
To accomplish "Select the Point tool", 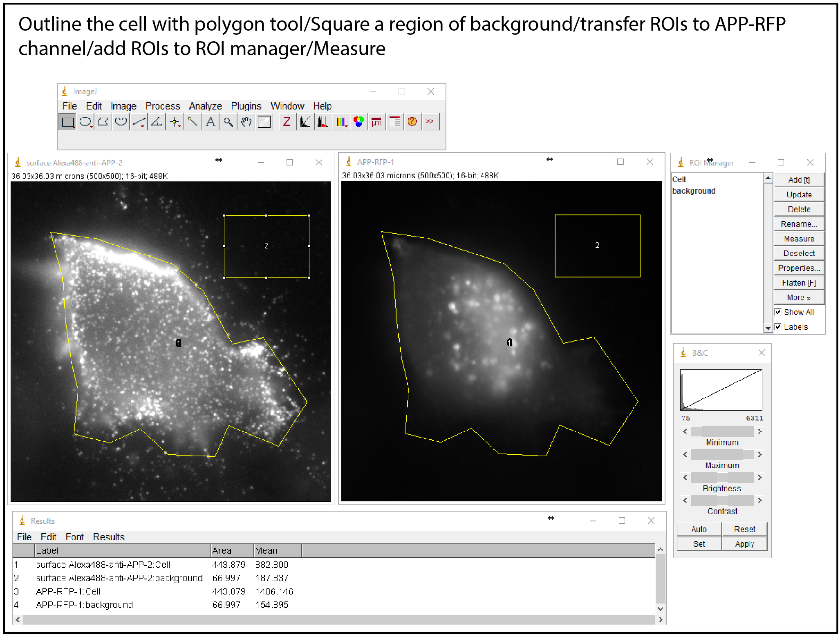I will (175, 122).
